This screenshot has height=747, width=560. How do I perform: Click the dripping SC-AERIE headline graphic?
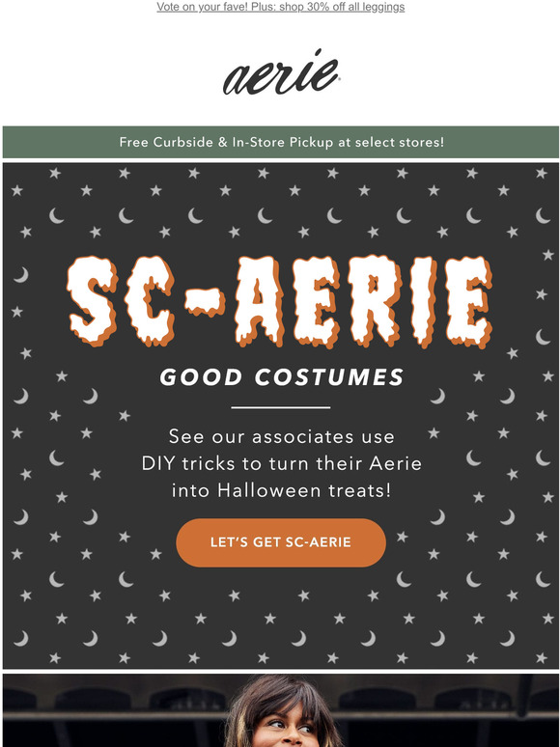(280, 301)
